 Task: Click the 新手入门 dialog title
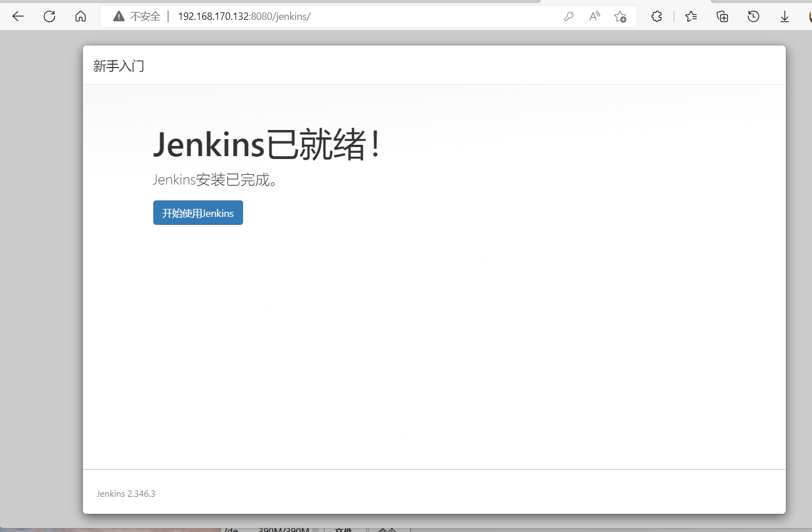coord(119,66)
